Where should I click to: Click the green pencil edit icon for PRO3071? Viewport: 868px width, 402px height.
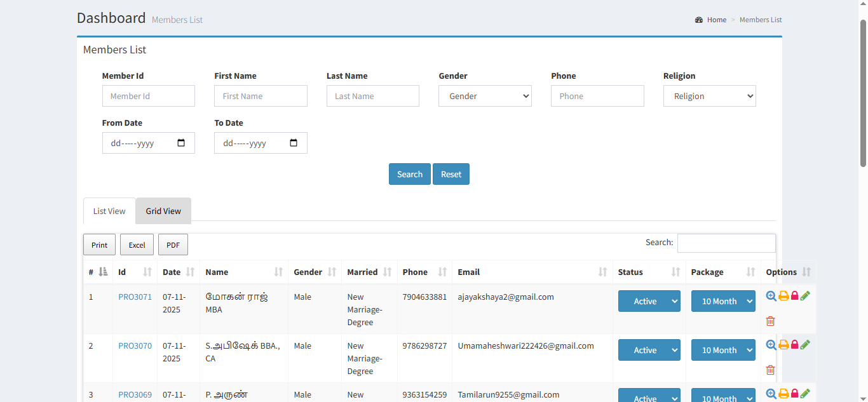[x=805, y=296]
